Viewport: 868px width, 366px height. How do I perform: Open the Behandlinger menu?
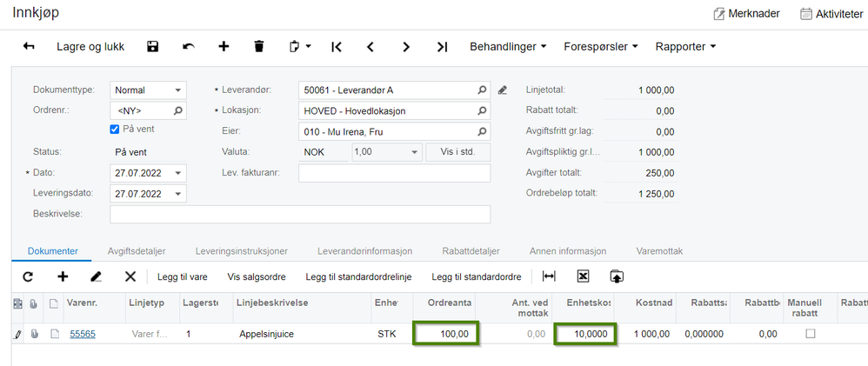click(x=508, y=47)
